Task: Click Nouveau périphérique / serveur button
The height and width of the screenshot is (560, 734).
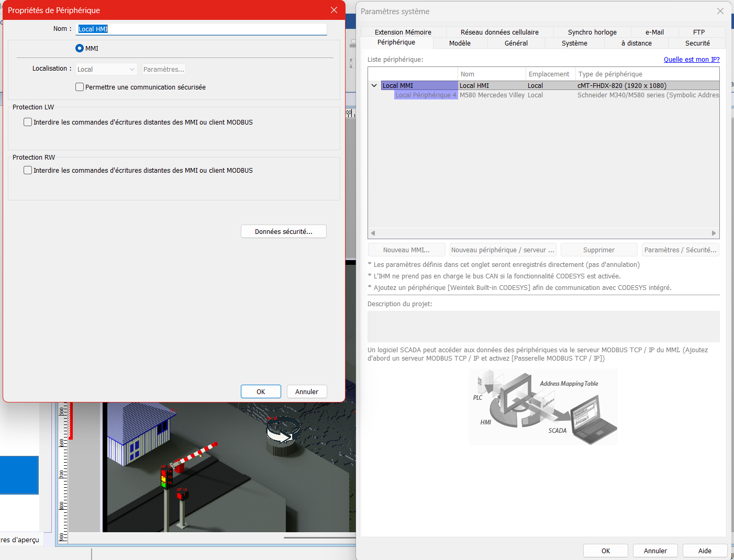Action: tap(502, 250)
